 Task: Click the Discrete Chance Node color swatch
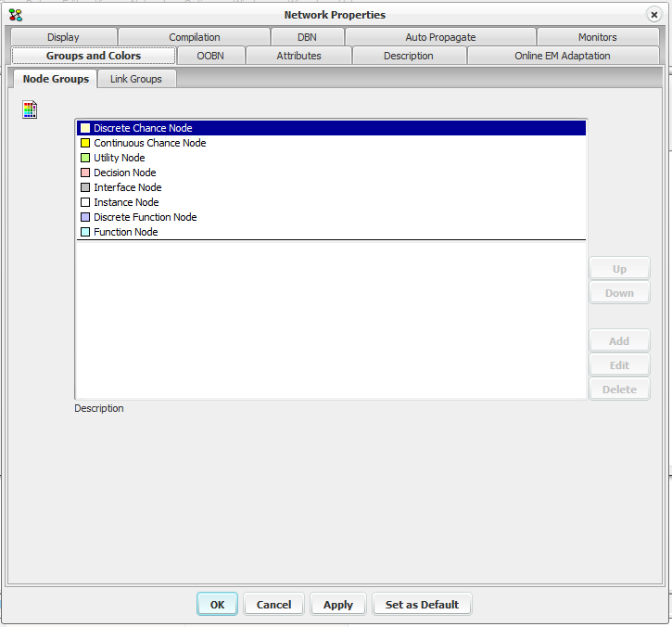(x=85, y=128)
